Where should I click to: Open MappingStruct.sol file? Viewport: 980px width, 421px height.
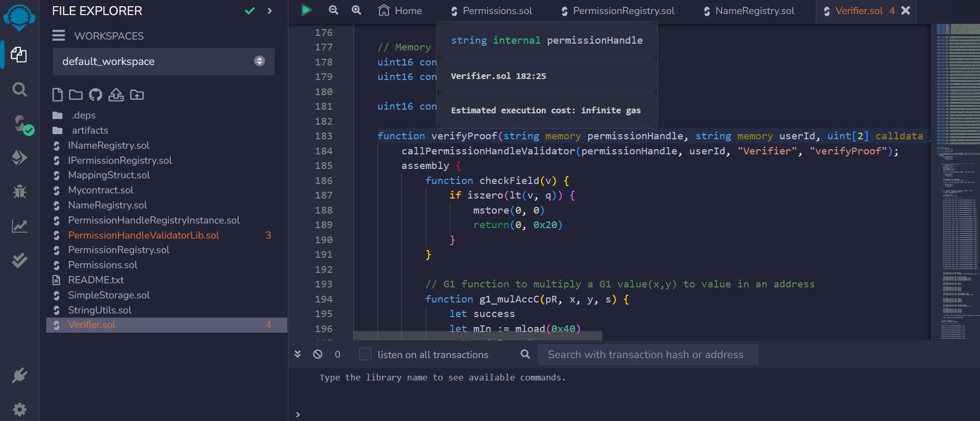(x=109, y=175)
